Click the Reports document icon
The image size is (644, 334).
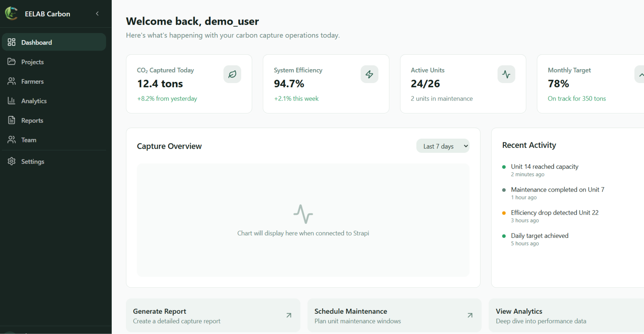click(11, 120)
